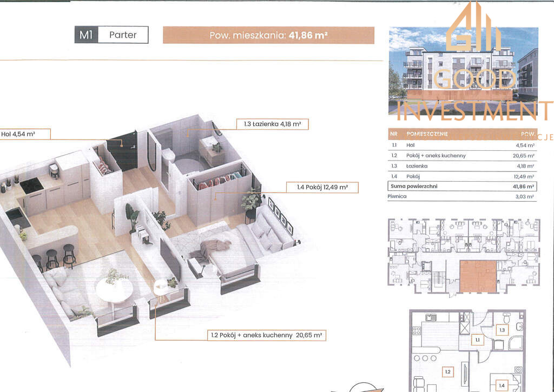554x392 pixels.
Task: Click the staircase symbol on the floor plan
Action: click(x=438, y=279)
